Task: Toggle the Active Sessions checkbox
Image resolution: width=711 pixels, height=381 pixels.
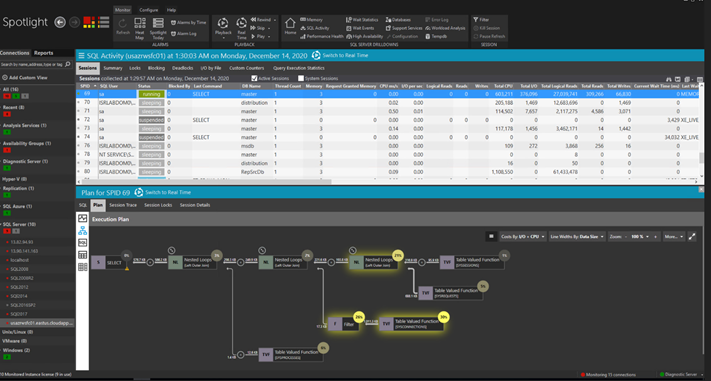Action: click(254, 78)
